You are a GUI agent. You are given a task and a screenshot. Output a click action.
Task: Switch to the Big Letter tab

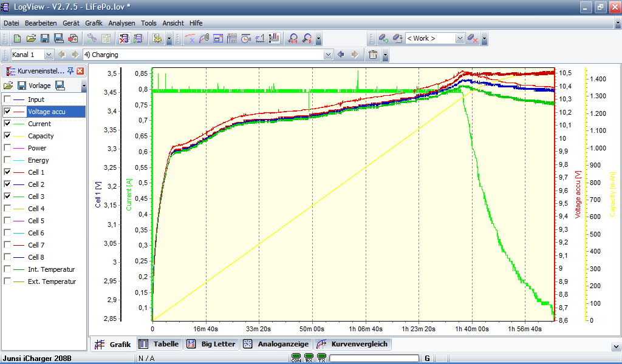point(212,344)
